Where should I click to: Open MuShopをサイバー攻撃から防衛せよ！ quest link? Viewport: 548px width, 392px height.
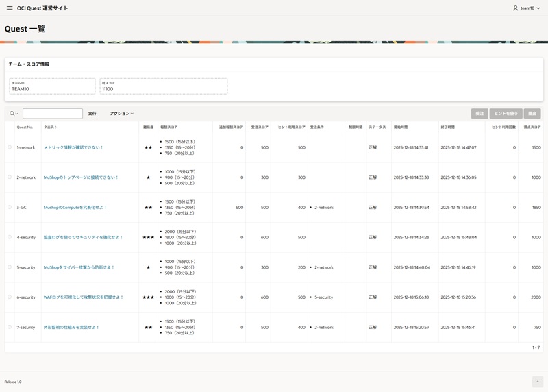tap(79, 267)
